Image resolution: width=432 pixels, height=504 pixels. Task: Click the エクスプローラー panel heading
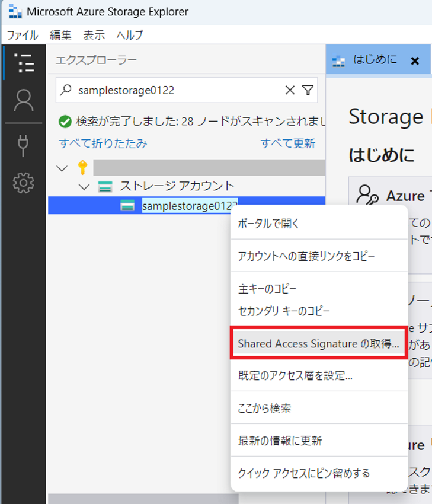click(96, 60)
